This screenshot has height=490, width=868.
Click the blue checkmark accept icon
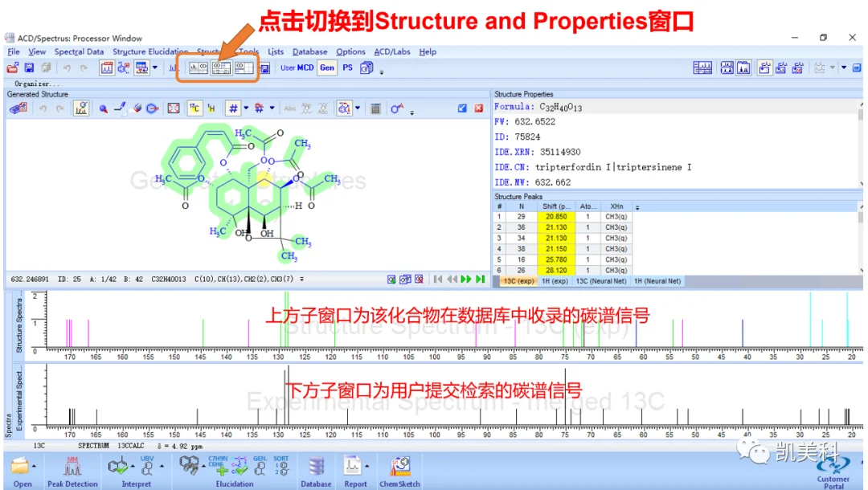point(462,108)
